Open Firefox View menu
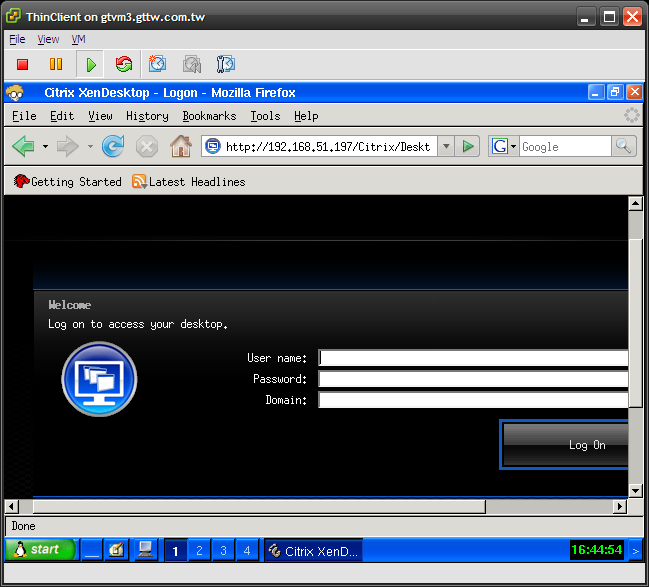Viewport: 649px width, 587px height. pos(100,116)
